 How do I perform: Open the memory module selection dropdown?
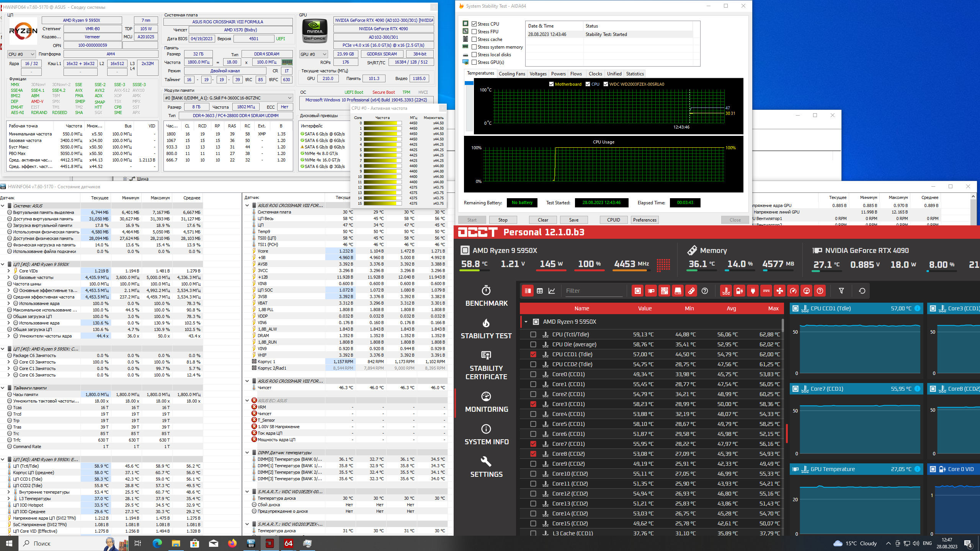coord(229,98)
